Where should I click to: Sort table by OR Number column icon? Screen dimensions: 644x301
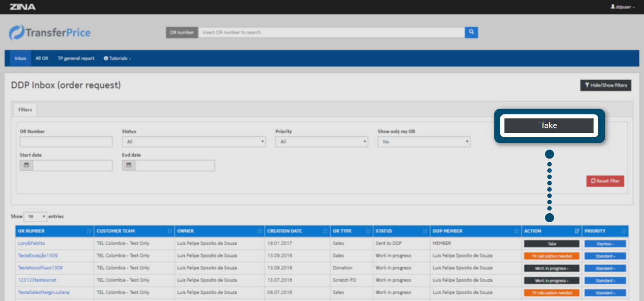point(89,231)
